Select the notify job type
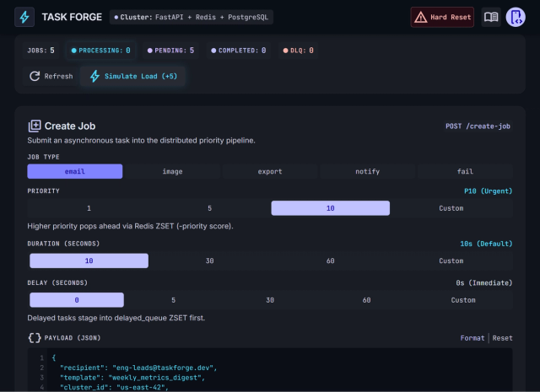Image resolution: width=540 pixels, height=392 pixels. coord(367,171)
